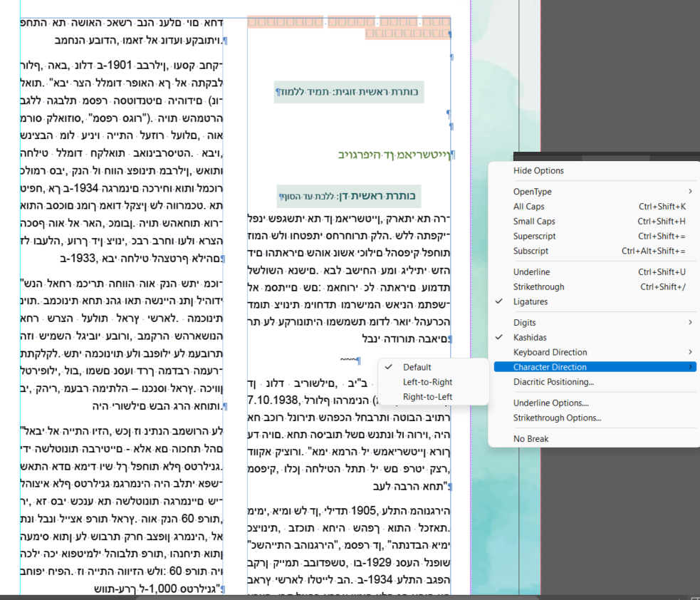Click the green heading text line
700x600 pixels.
click(x=396, y=155)
